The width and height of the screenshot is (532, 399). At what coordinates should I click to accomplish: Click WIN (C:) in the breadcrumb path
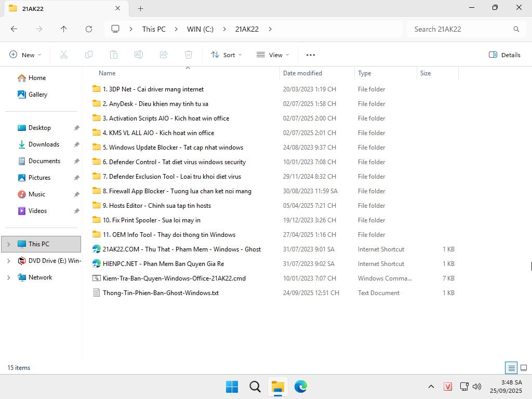pyautogui.click(x=200, y=29)
